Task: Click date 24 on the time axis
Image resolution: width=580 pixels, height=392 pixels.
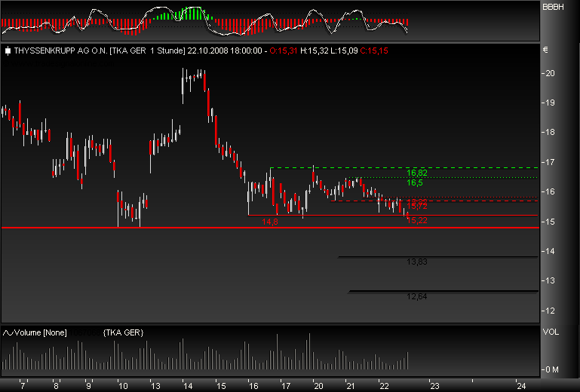Action: 521,385
